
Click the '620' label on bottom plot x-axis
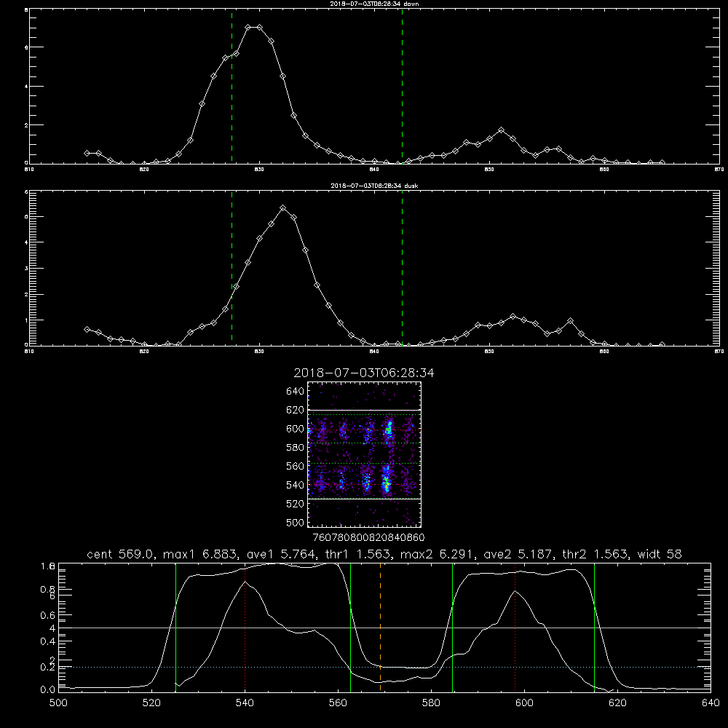(617, 703)
